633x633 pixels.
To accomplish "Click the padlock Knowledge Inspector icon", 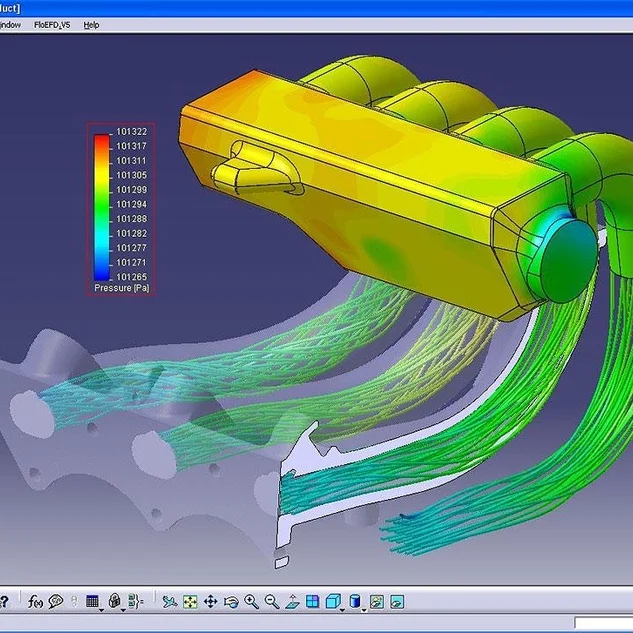I will pyautogui.click(x=115, y=601).
